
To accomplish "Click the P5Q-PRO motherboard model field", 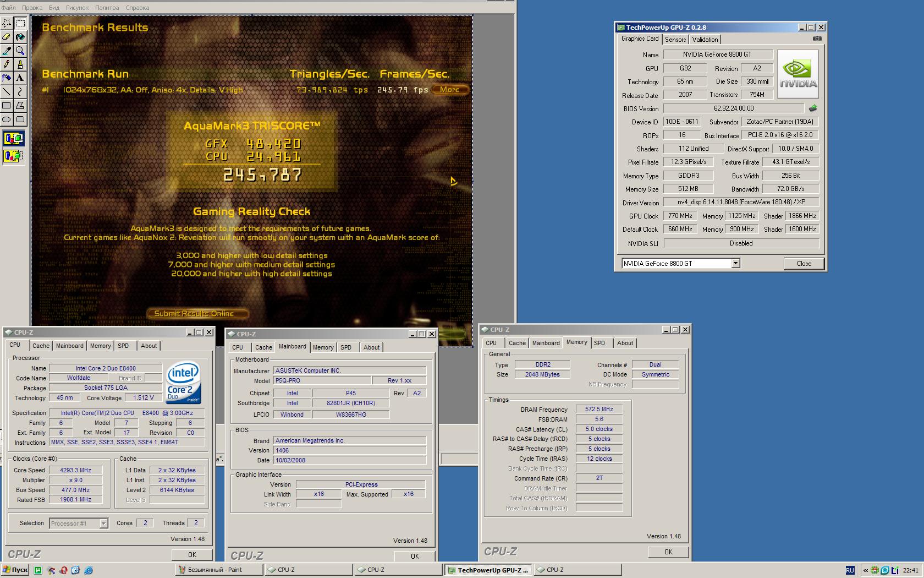I will click(x=322, y=380).
